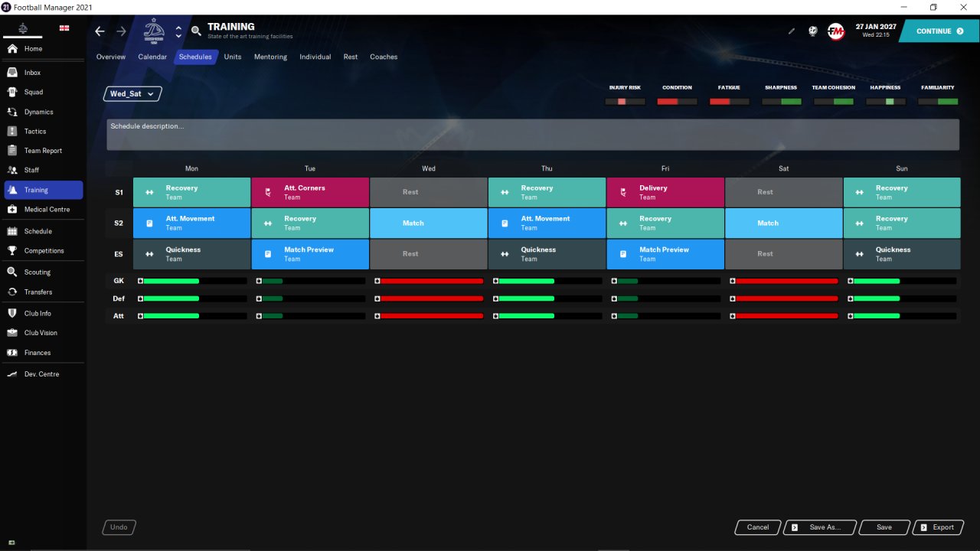Toggle the lock icon on Def Wednesday intensity
Screen dimensions: 980x551
[377, 298]
